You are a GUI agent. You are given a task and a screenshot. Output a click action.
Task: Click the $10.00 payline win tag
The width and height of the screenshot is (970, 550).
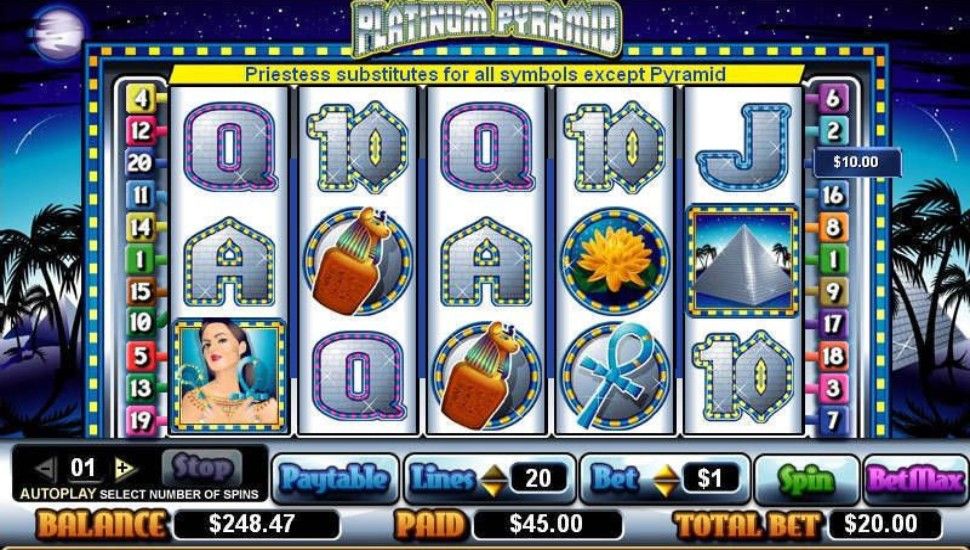856,162
